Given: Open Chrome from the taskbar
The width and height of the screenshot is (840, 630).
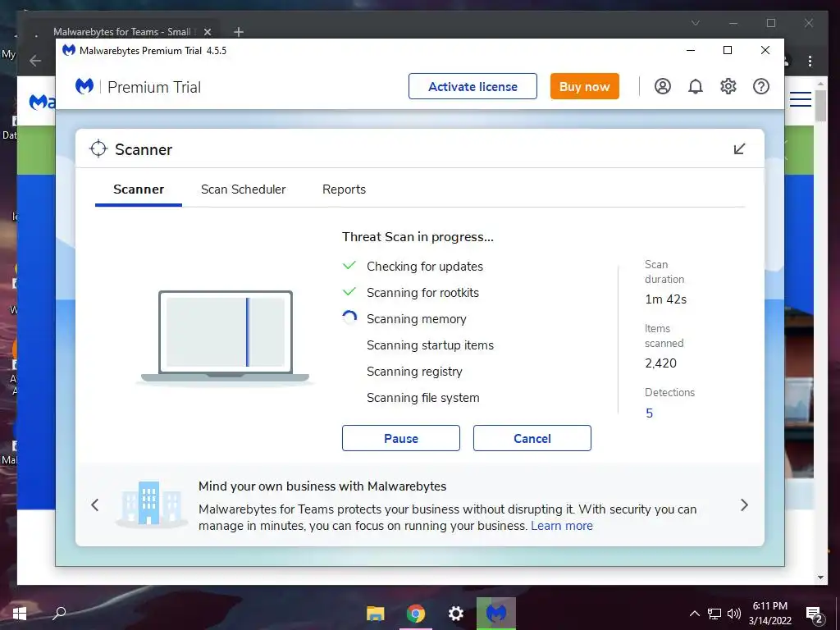Looking at the screenshot, I should (x=416, y=613).
